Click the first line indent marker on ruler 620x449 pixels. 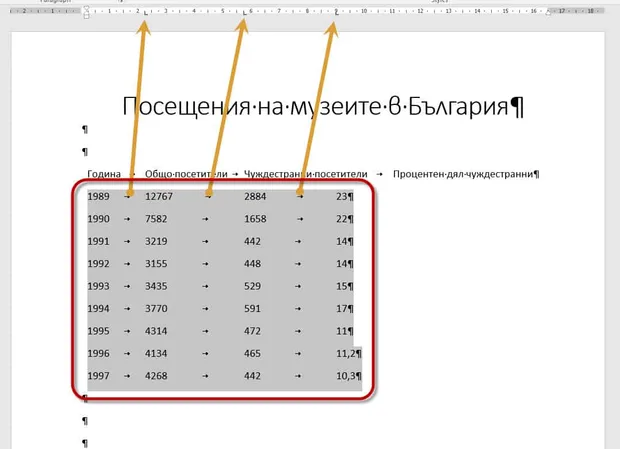(x=87, y=8)
